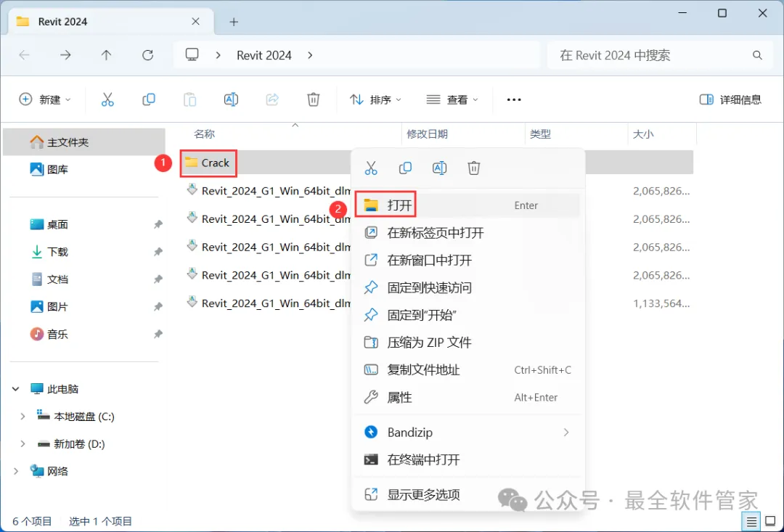Open the 排序 sort dropdown
Viewport: 784px width, 532px height.
375,99
